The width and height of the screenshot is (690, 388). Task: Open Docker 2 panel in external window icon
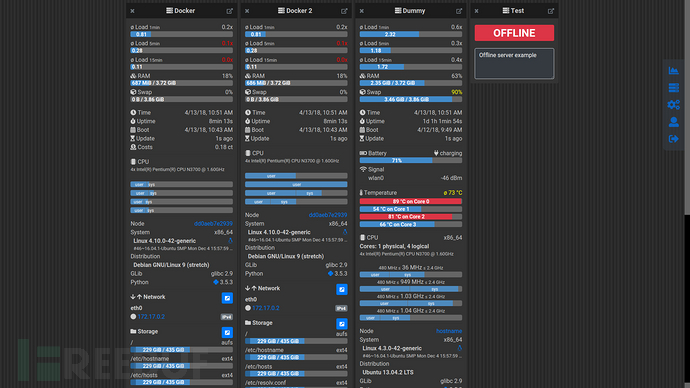[344, 11]
